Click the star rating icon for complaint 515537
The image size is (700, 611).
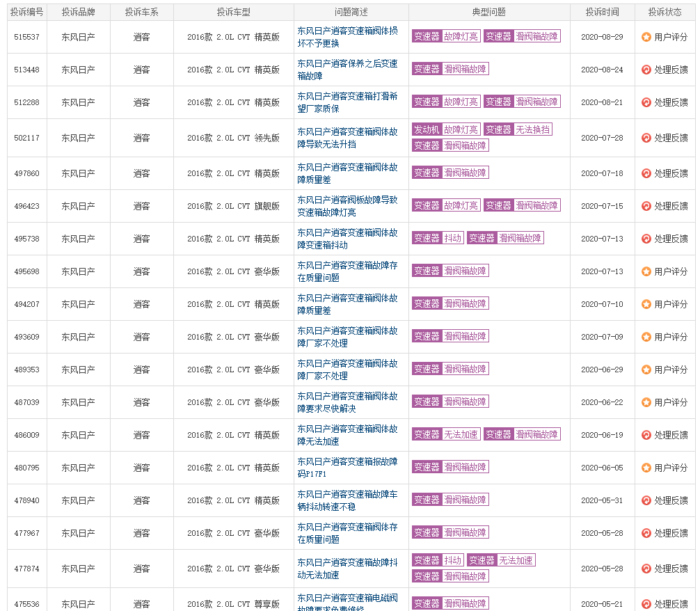(x=646, y=37)
